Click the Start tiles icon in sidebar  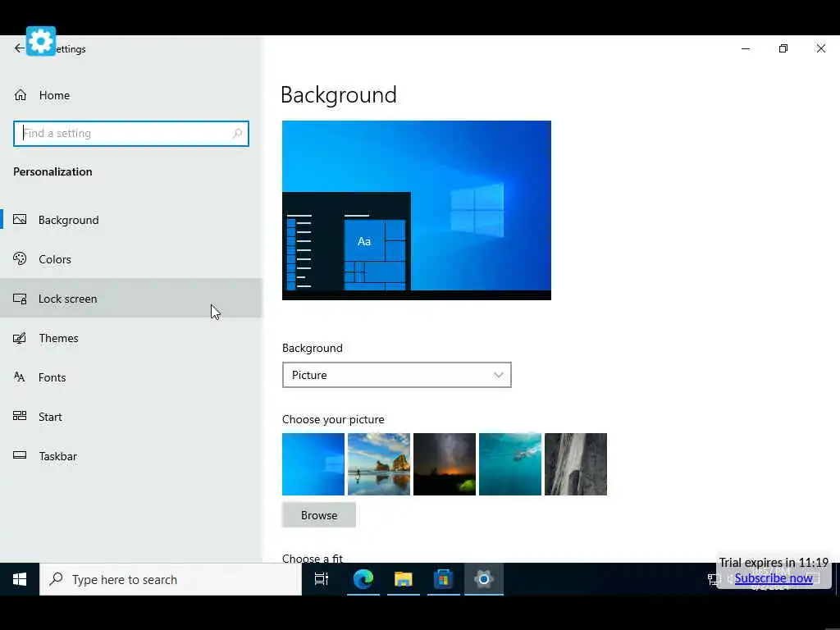point(20,416)
